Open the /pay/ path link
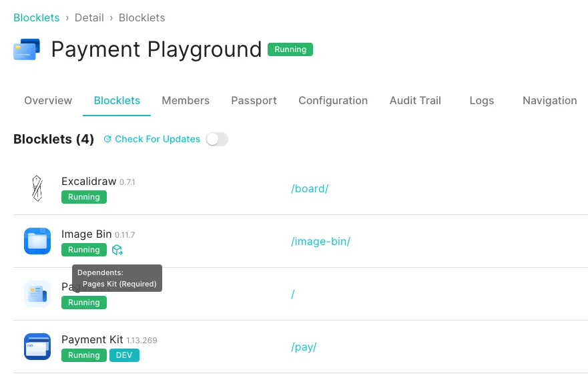 coord(304,347)
